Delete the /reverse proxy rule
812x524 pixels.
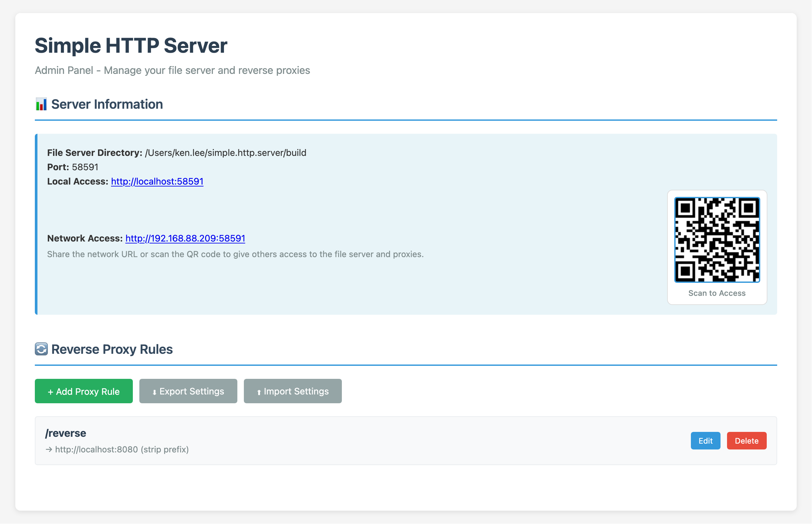click(x=747, y=440)
